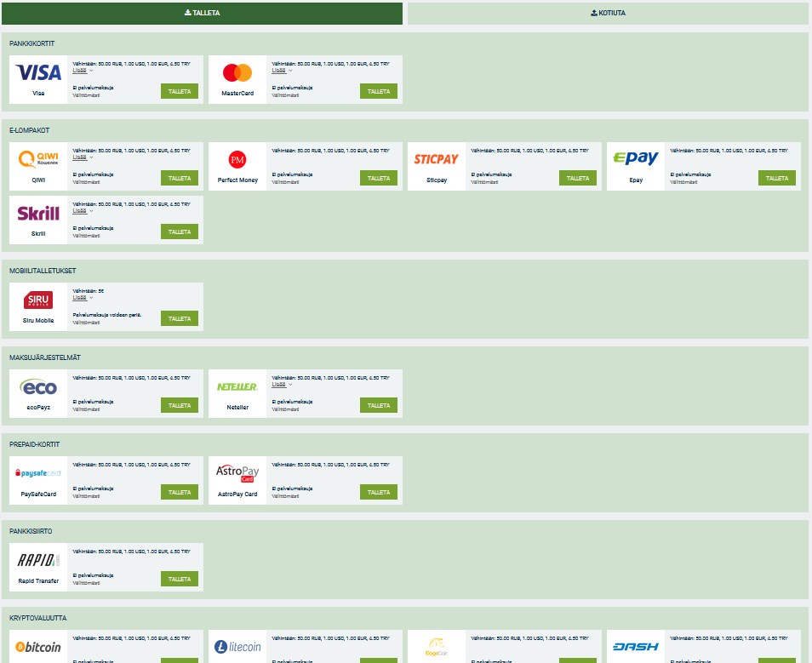Pick the DASH logo

click(x=636, y=647)
